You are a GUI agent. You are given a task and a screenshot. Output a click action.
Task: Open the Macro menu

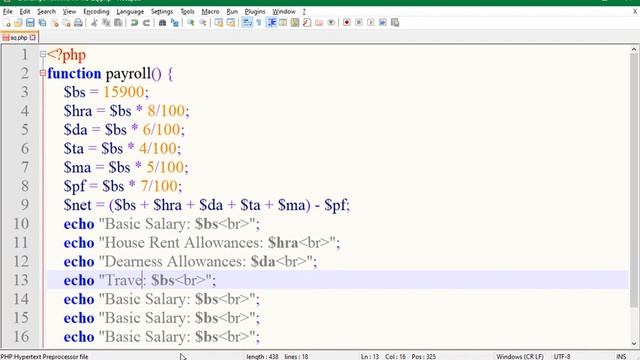pyautogui.click(x=211, y=11)
